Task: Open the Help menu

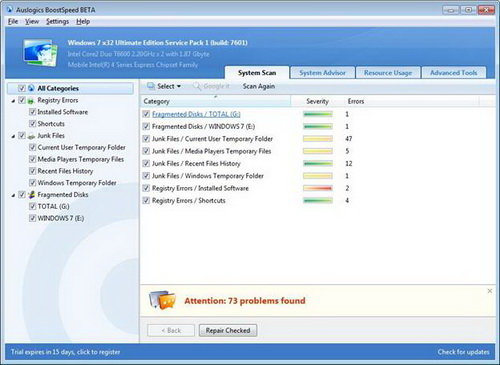Action: (83, 22)
